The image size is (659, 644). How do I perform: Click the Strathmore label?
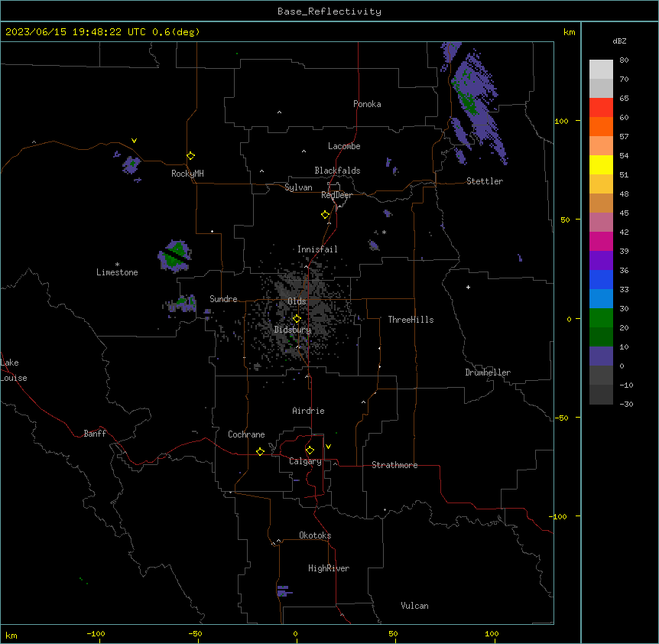(x=394, y=465)
